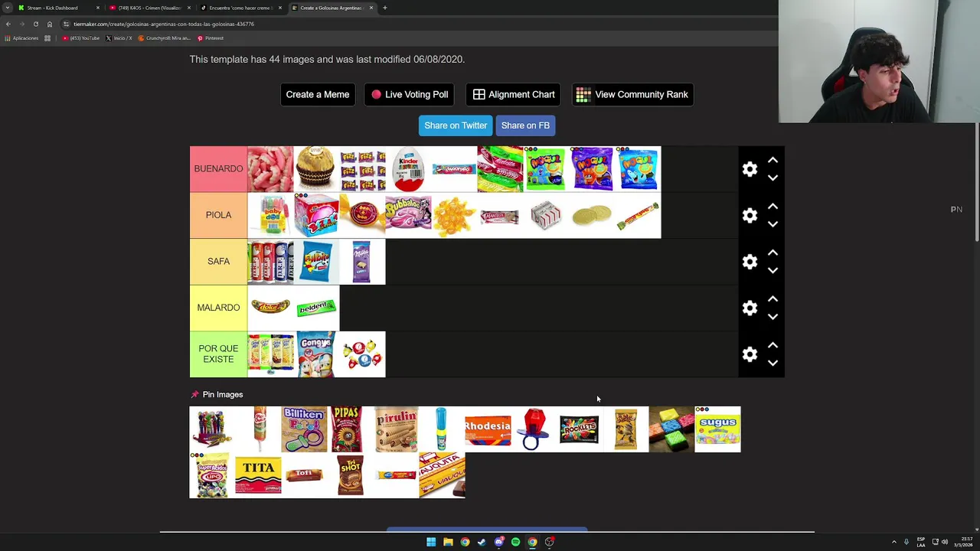Image resolution: width=980 pixels, height=551 pixels.
Task: Reload the page
Action: point(36,24)
